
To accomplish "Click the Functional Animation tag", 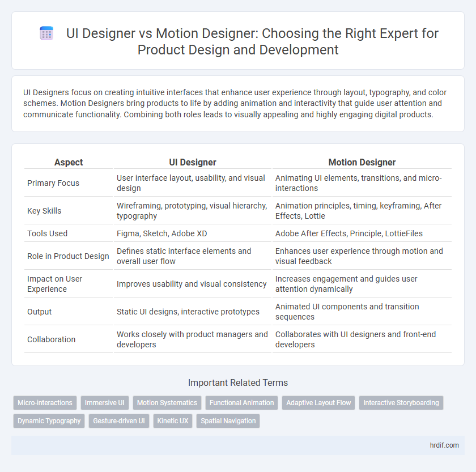I will click(241, 403).
